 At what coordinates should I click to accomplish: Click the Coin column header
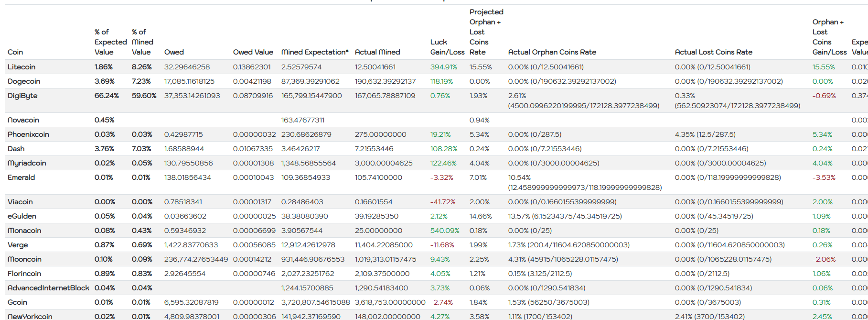point(15,52)
